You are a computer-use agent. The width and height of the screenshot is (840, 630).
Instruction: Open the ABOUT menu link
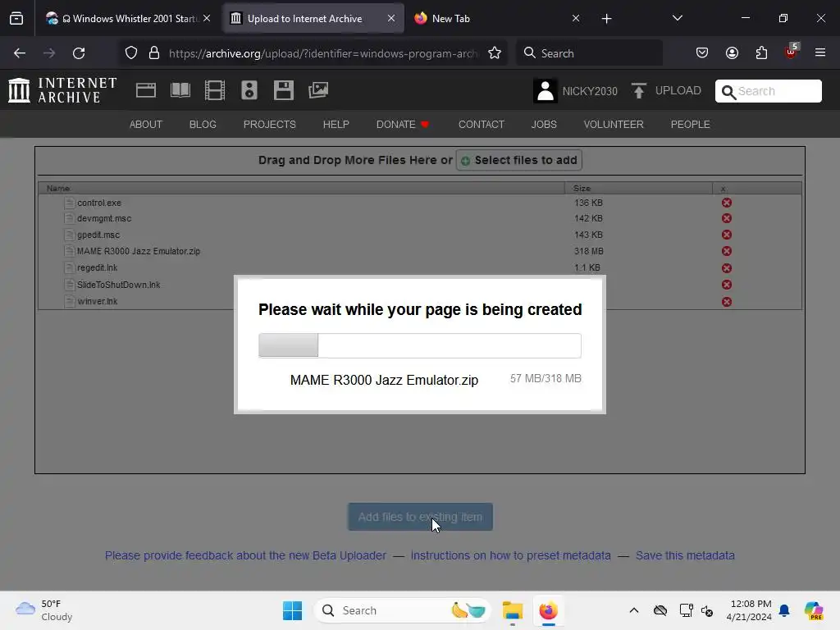click(x=146, y=125)
